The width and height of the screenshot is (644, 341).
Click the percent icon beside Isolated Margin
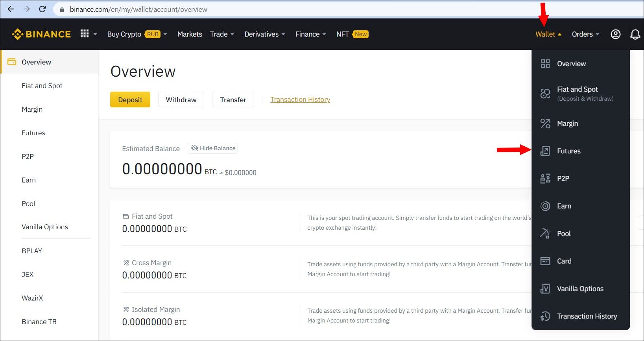[x=126, y=310]
